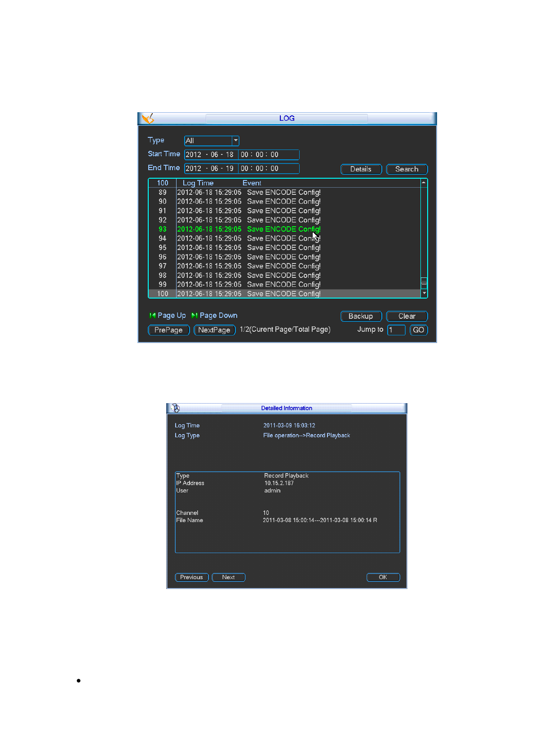The height and width of the screenshot is (756, 535).
Task: Click the Log Type value File operation-->Record Playback
Action: coord(307,435)
